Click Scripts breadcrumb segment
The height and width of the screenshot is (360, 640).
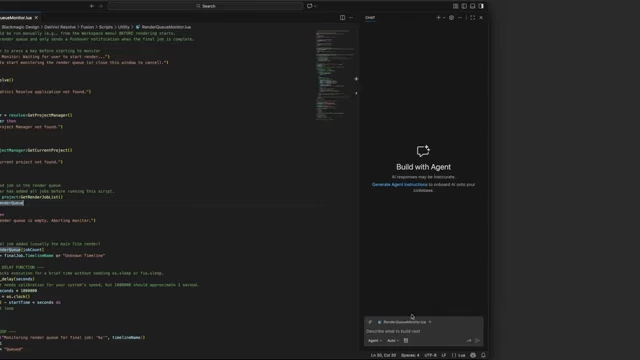106,27
